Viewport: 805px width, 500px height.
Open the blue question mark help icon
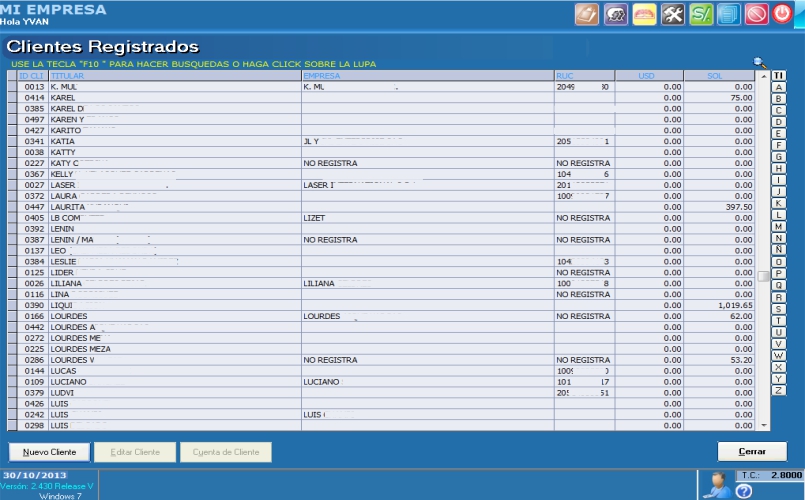(x=743, y=491)
